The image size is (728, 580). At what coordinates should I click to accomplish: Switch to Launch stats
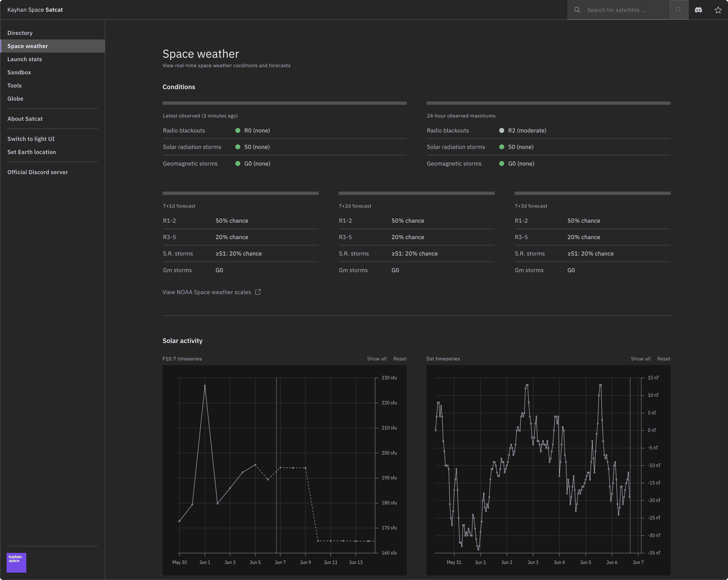(24, 59)
